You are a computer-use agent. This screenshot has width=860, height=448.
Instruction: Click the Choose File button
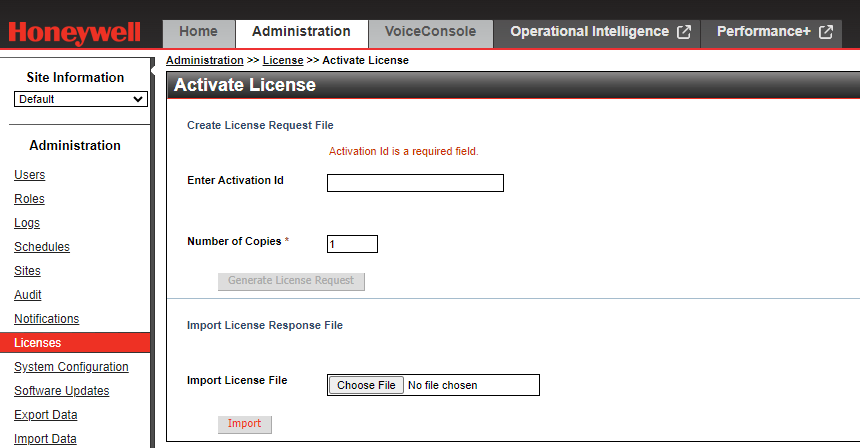366,385
